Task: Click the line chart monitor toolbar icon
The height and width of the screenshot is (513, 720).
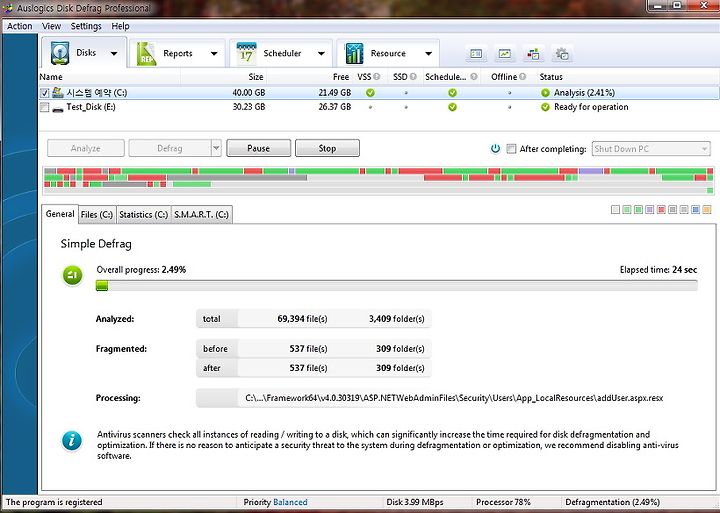Action: pyautogui.click(x=505, y=54)
